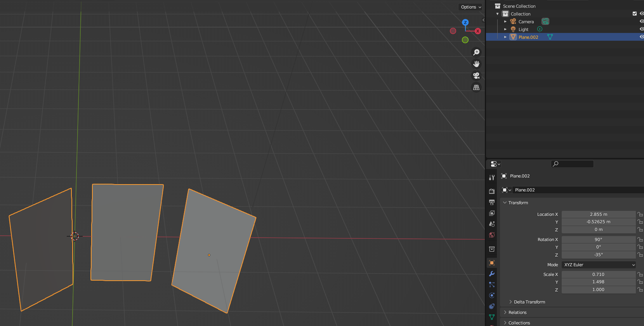
Task: Open the viewport sidebar with arrow toggle
Action: point(483,20)
